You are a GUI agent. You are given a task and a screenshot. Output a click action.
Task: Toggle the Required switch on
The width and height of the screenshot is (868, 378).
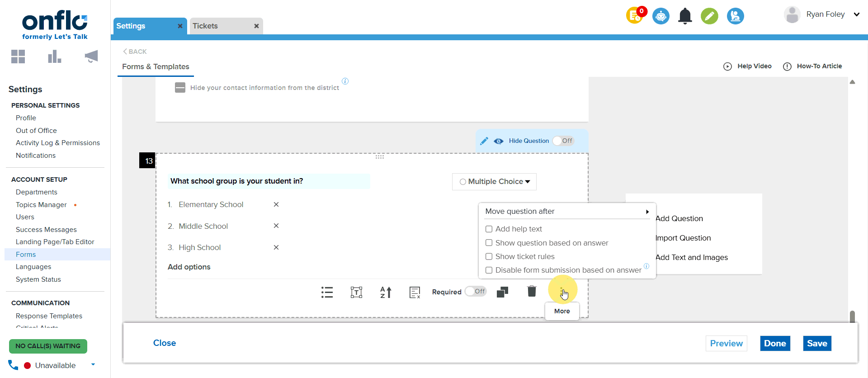coord(476,292)
